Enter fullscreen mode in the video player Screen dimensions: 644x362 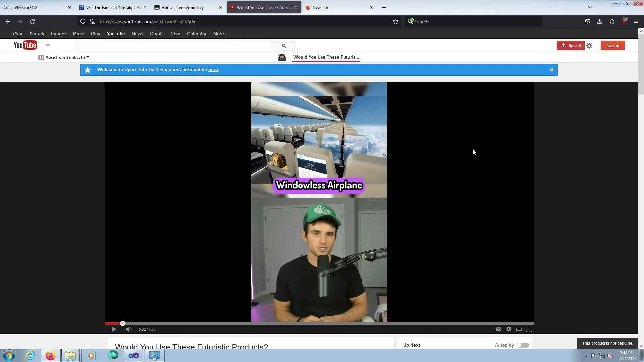pyautogui.click(x=529, y=329)
